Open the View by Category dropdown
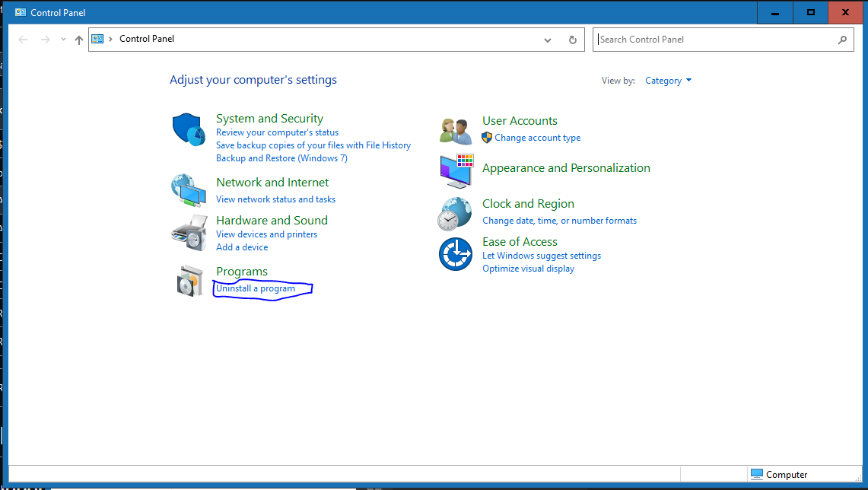The image size is (868, 490). point(668,81)
